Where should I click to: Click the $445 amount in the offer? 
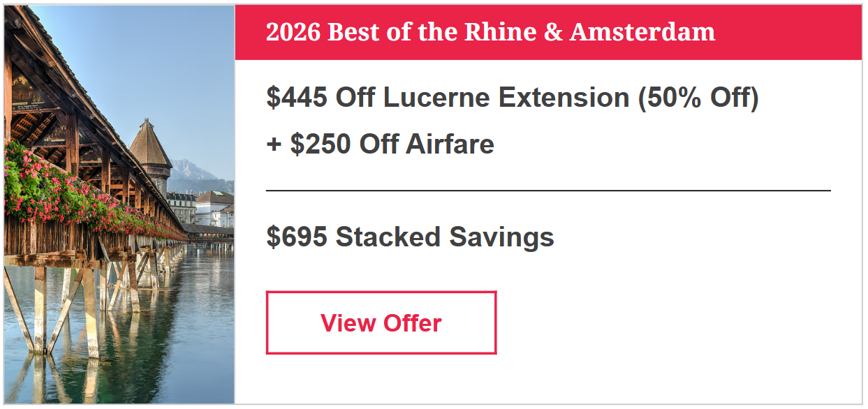(x=297, y=98)
